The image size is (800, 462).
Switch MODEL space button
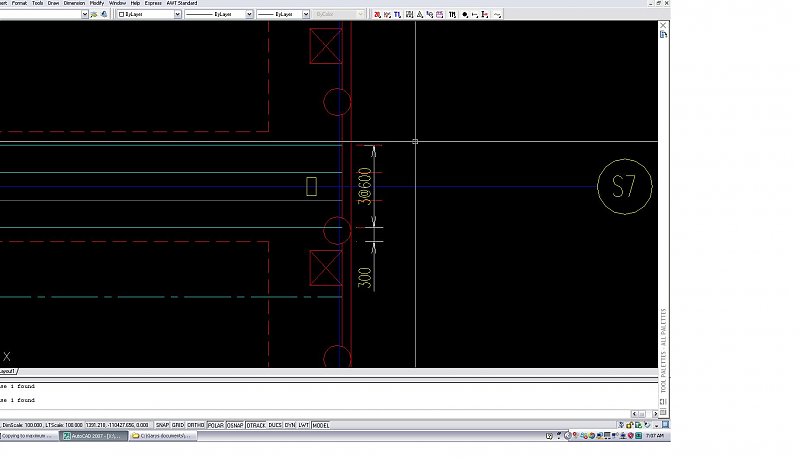pyautogui.click(x=320, y=425)
